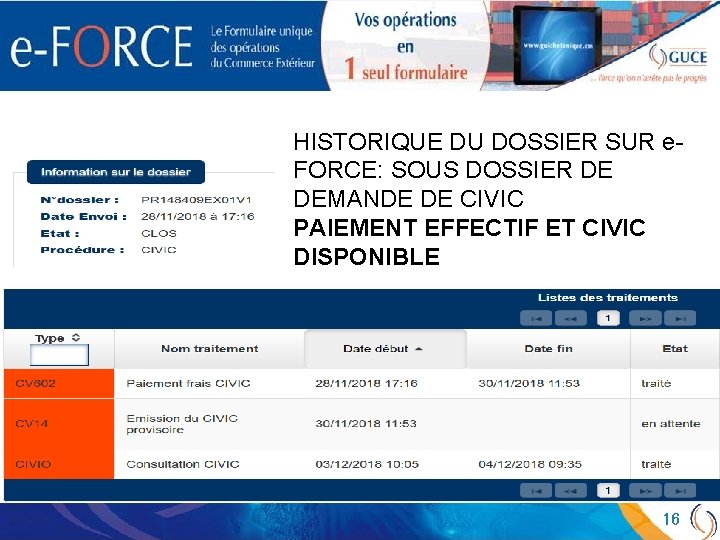Click 'traité' status of Paiement frais row
This screenshot has width=720, height=540.
[x=656, y=383]
